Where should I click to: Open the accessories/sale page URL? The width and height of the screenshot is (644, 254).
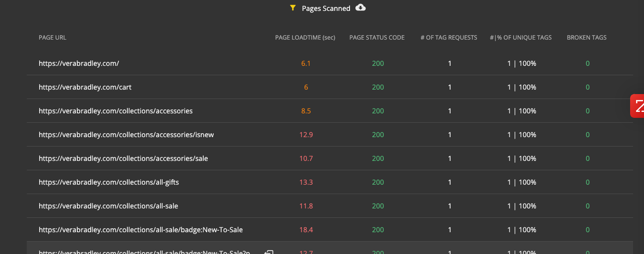pyautogui.click(x=123, y=158)
